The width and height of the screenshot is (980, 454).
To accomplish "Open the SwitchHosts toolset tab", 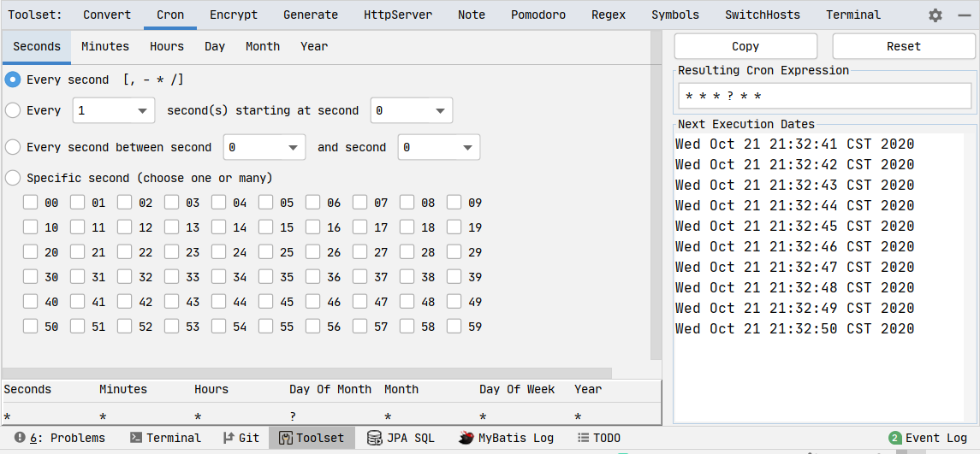I will tap(763, 15).
